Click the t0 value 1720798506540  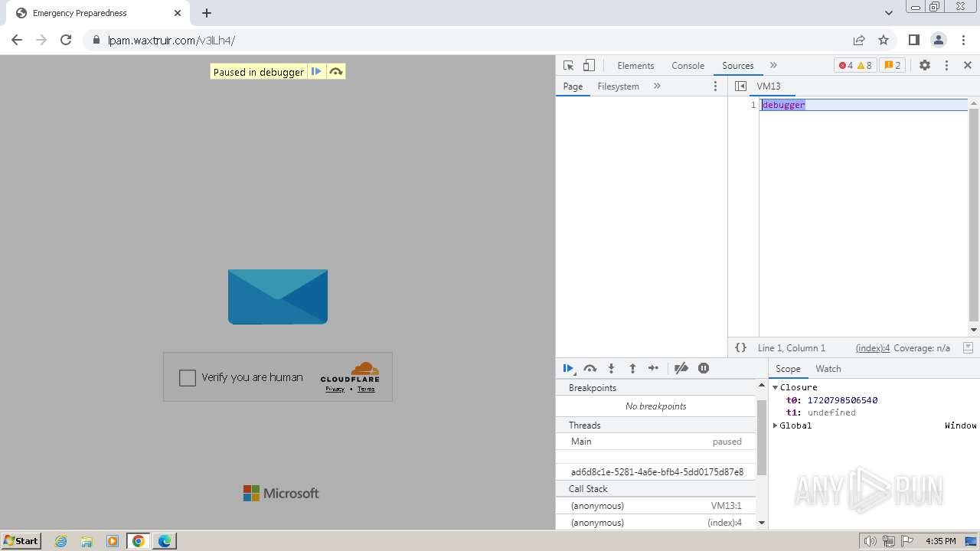(x=842, y=400)
